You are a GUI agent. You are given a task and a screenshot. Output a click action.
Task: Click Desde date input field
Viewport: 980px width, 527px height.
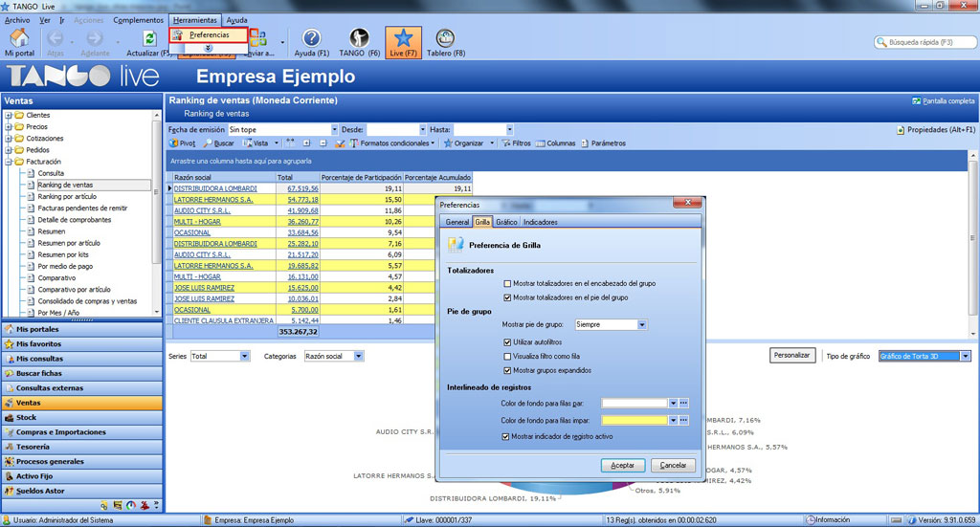391,130
